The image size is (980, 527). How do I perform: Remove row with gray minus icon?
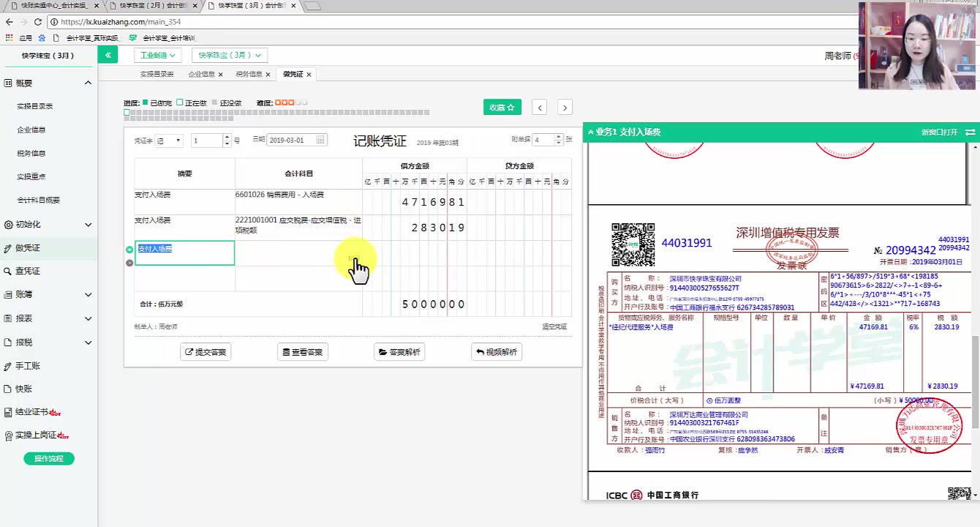tap(129, 262)
